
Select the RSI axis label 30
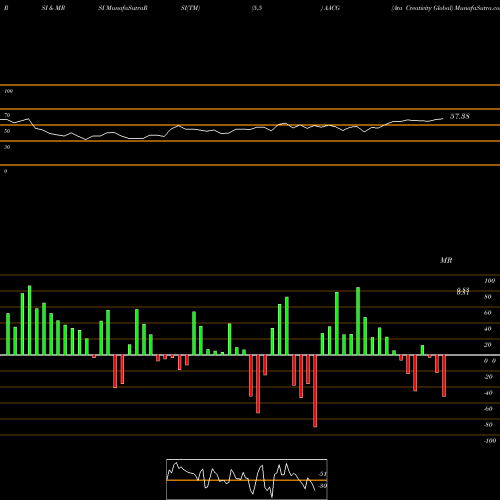click(x=7, y=147)
